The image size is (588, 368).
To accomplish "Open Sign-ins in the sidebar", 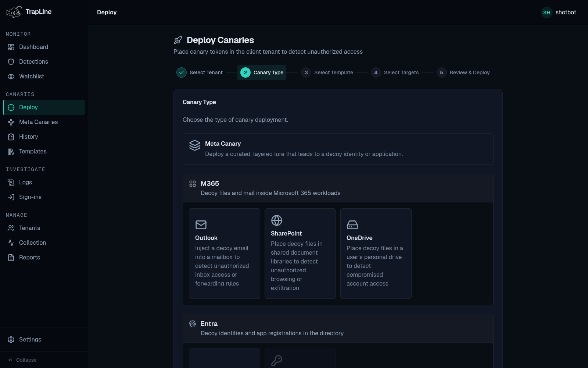I will coord(44,197).
